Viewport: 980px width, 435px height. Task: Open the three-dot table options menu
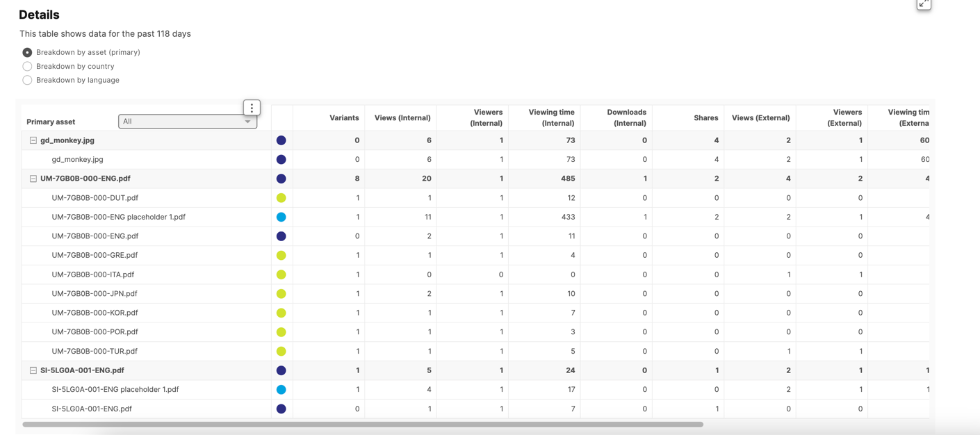(x=252, y=108)
